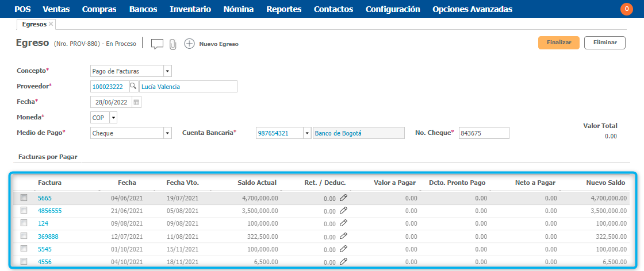Screen dimensions: 644x271
Task: Close the Egresos tab
Action: (x=51, y=24)
